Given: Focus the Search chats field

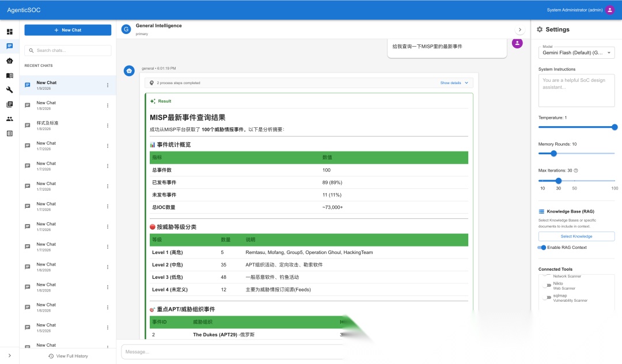Looking at the screenshot, I should 68,50.
